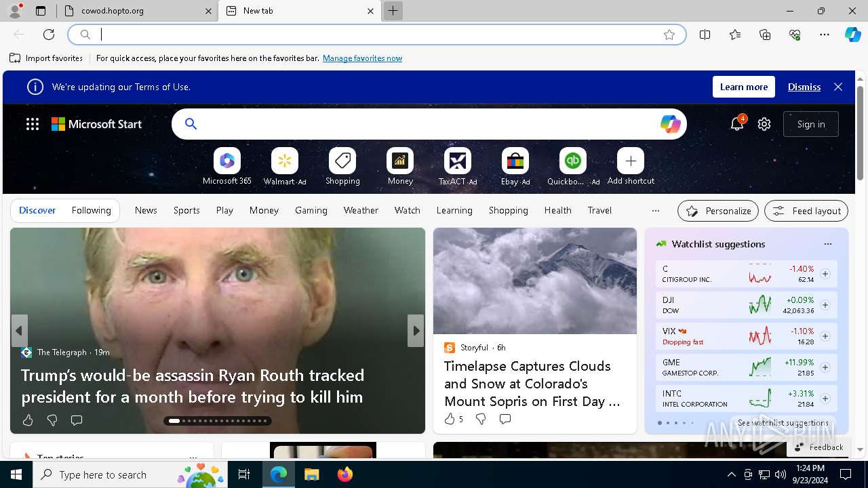Open Feed layout options
The height and width of the screenshot is (488, 868).
(x=806, y=211)
